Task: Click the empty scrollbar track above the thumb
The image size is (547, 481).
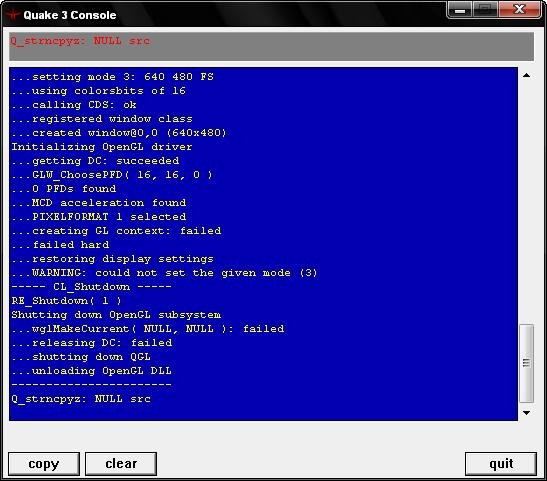Action: (526, 203)
